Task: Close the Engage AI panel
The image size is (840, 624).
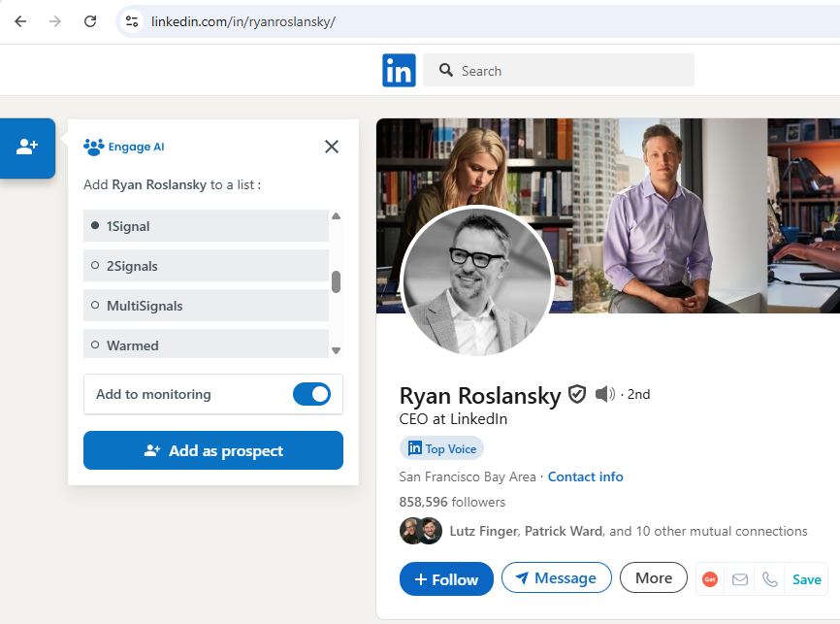Action: [332, 147]
